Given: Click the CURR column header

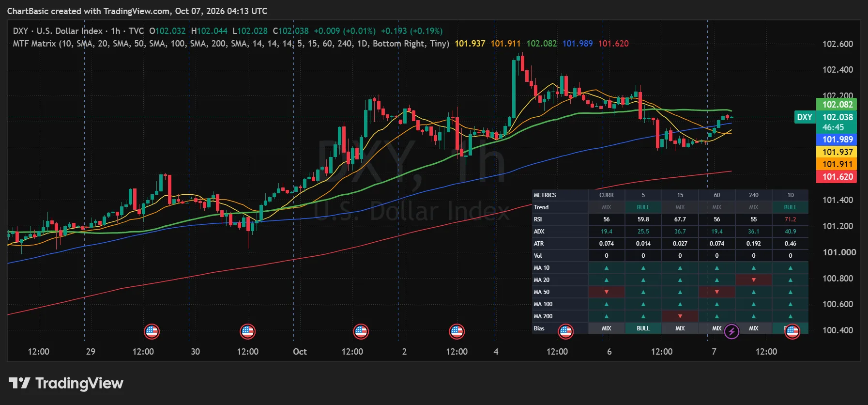Looking at the screenshot, I should click(x=607, y=195).
